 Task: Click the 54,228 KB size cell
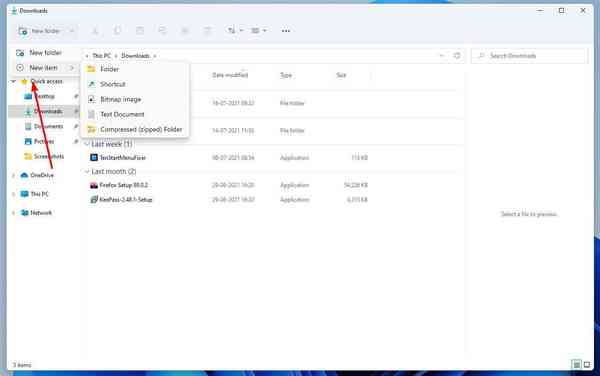(x=355, y=185)
